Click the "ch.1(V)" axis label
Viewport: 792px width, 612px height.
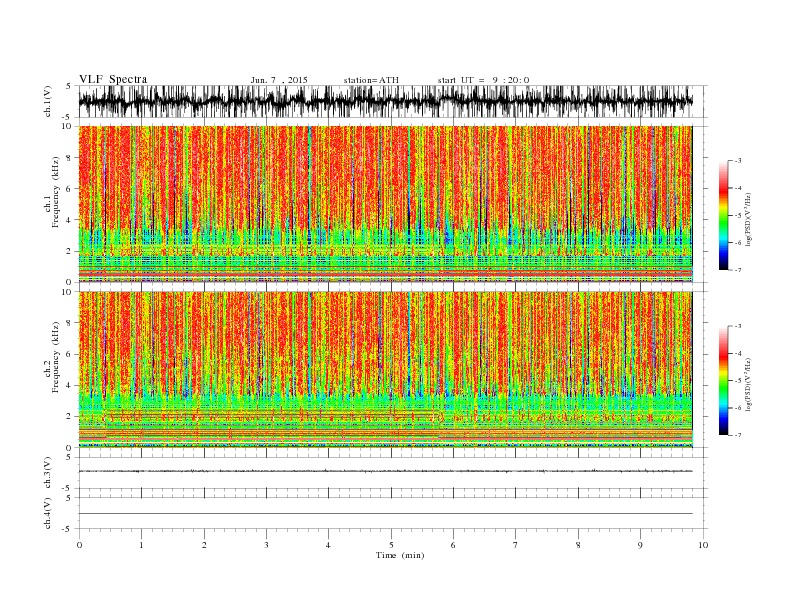point(48,102)
